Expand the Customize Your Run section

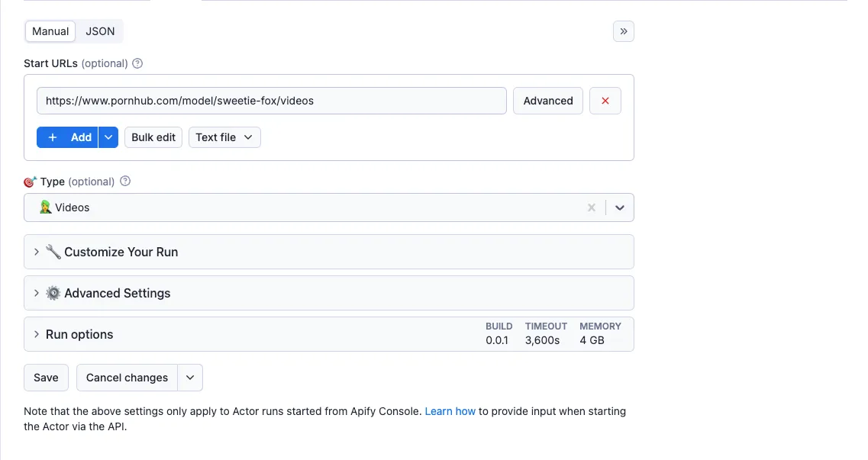[x=329, y=252]
